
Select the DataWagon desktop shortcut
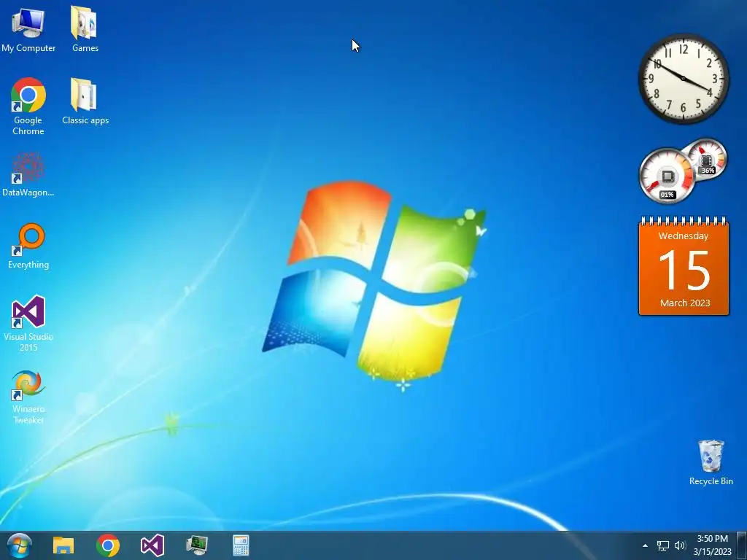tap(28, 174)
